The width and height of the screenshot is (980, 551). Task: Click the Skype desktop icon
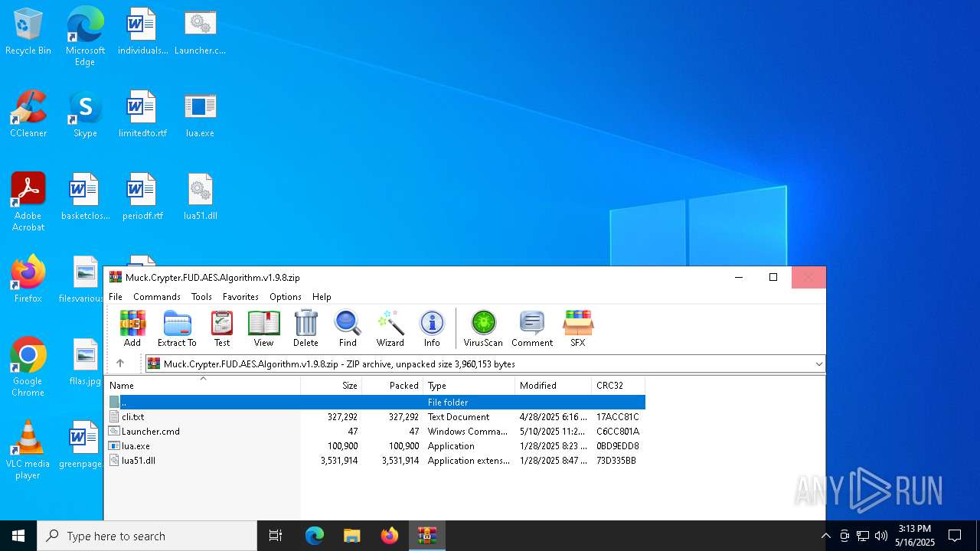(x=85, y=114)
